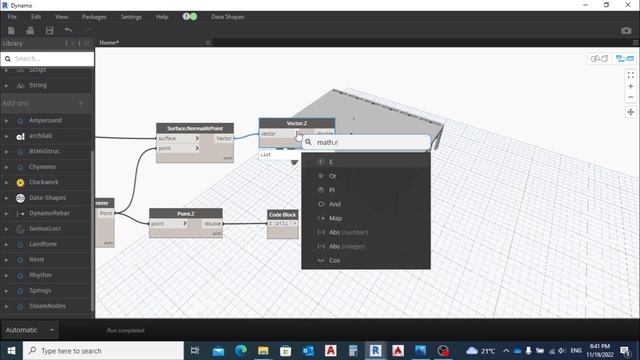640x360 pixels.
Task: Zoom in with the plus icon
Action: point(631,86)
